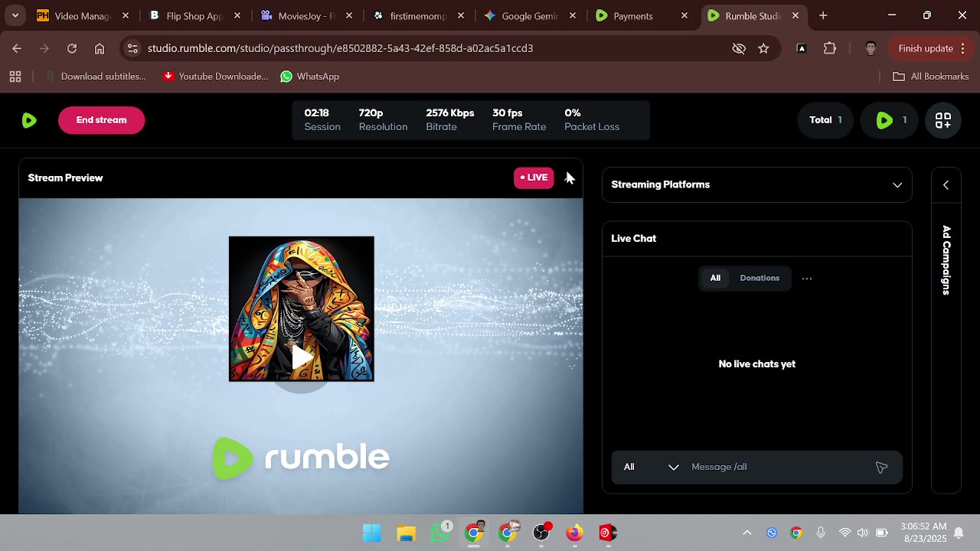Open the browser extensions puzzle icon

[830, 48]
